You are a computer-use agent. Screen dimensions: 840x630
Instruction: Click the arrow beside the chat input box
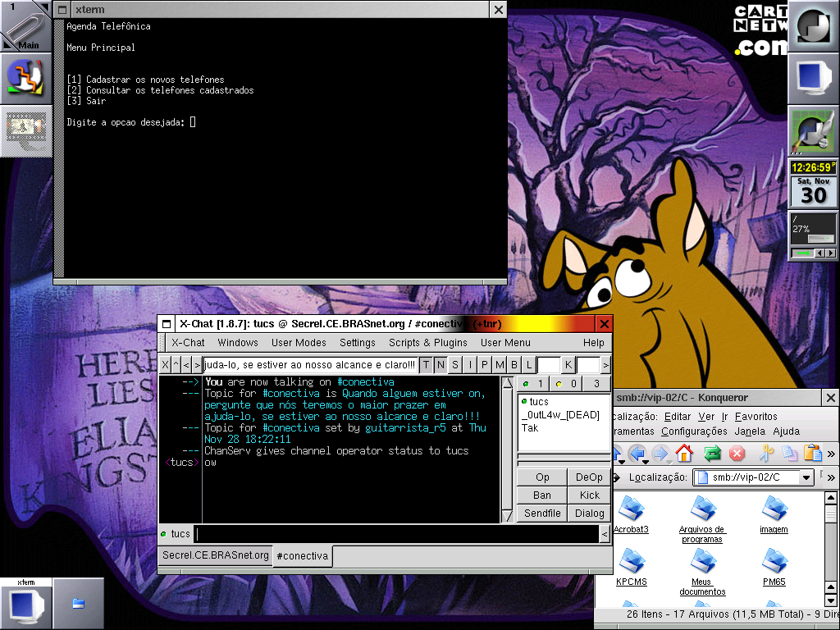[605, 533]
